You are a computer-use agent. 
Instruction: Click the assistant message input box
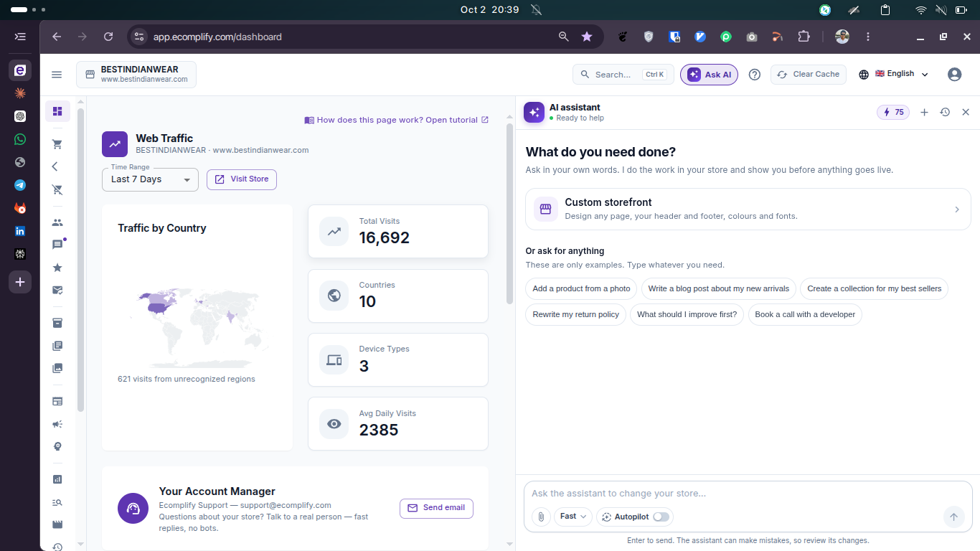pos(748,494)
